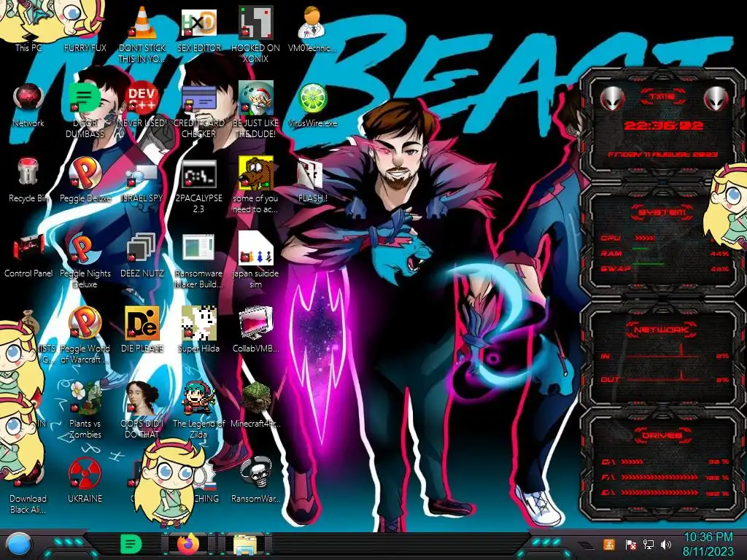This screenshot has height=560, width=747.
Task: Click the DRIVES widget header
Action: tap(662, 435)
